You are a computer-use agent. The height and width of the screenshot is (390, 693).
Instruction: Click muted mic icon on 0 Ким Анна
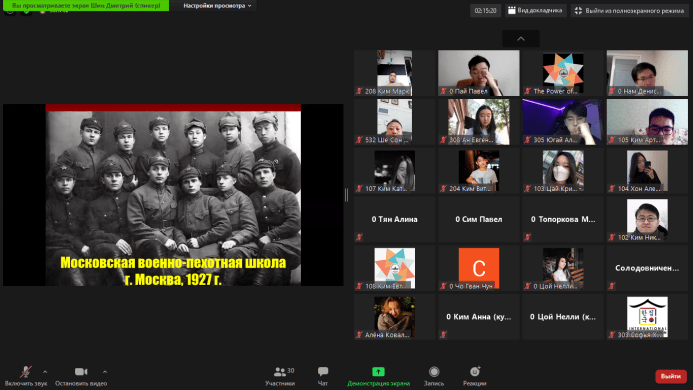point(443,335)
